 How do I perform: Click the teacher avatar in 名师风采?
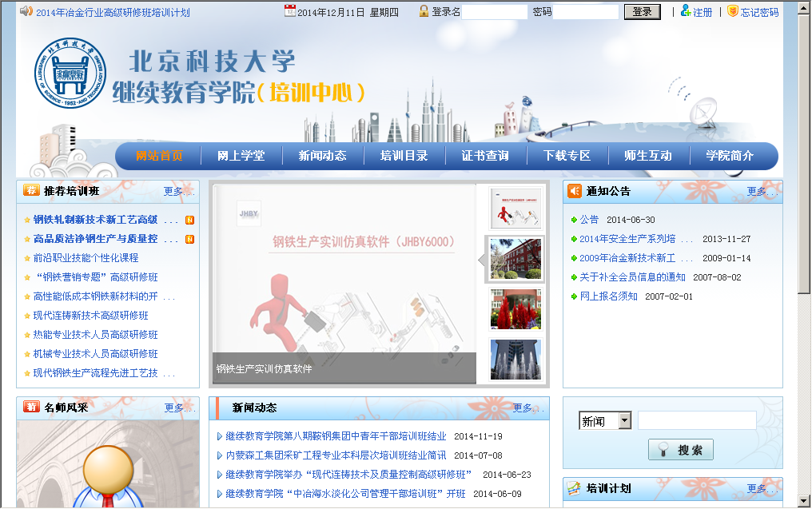tap(108, 476)
